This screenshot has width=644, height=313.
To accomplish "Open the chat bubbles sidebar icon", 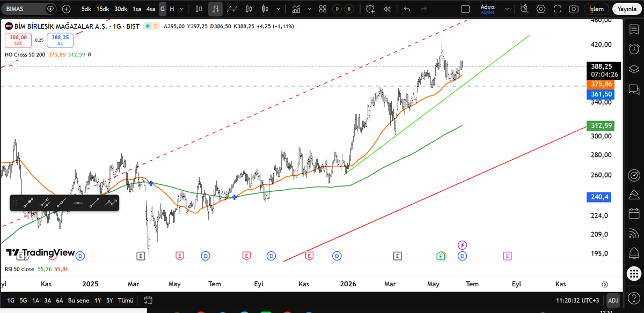I will (634, 88).
